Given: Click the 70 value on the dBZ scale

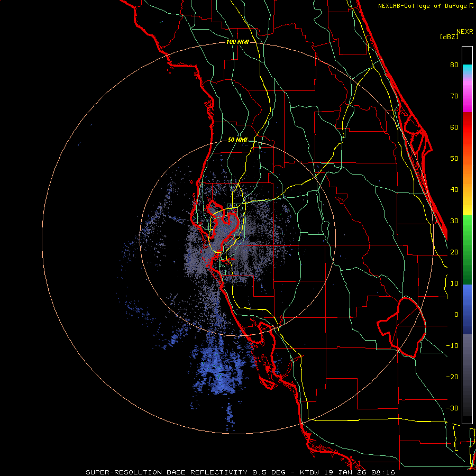Looking at the screenshot, I should [454, 96].
